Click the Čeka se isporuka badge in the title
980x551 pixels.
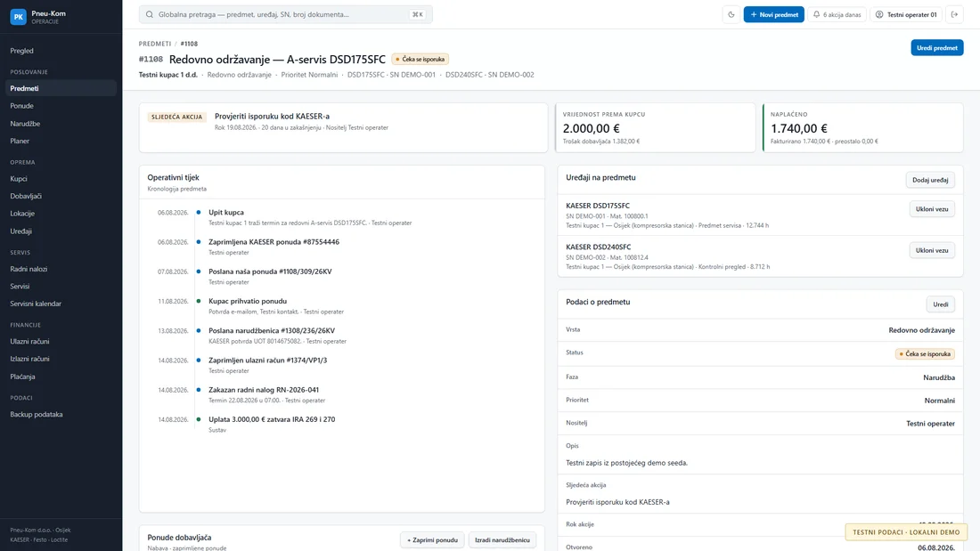coord(420,60)
